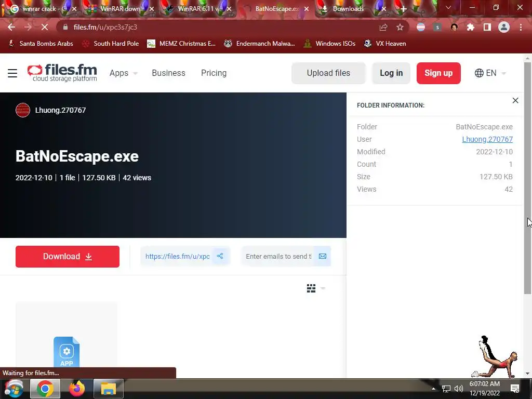Click the Log in button
532x399 pixels.
(391, 73)
